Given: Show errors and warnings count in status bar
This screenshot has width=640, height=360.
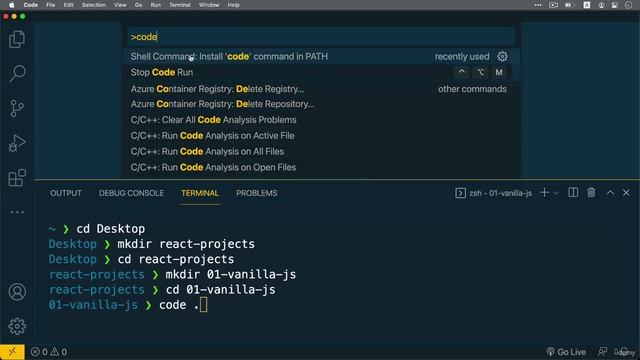Looking at the screenshot, I should pyautogui.click(x=49, y=352).
